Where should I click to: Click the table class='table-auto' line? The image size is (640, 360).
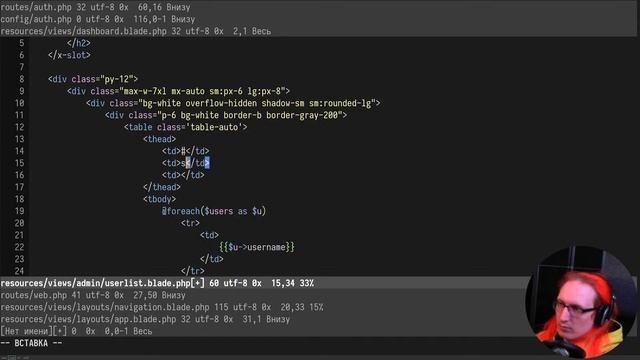tap(186, 127)
